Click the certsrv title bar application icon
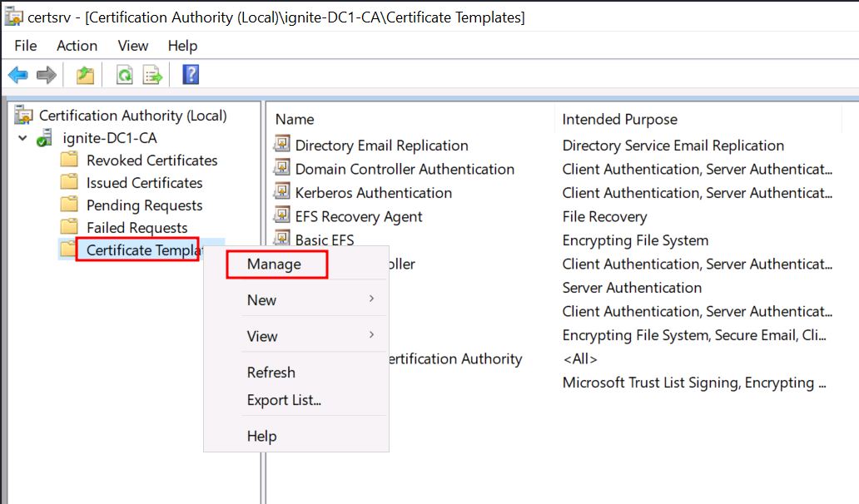Screen dimensions: 859x504 click(x=13, y=17)
